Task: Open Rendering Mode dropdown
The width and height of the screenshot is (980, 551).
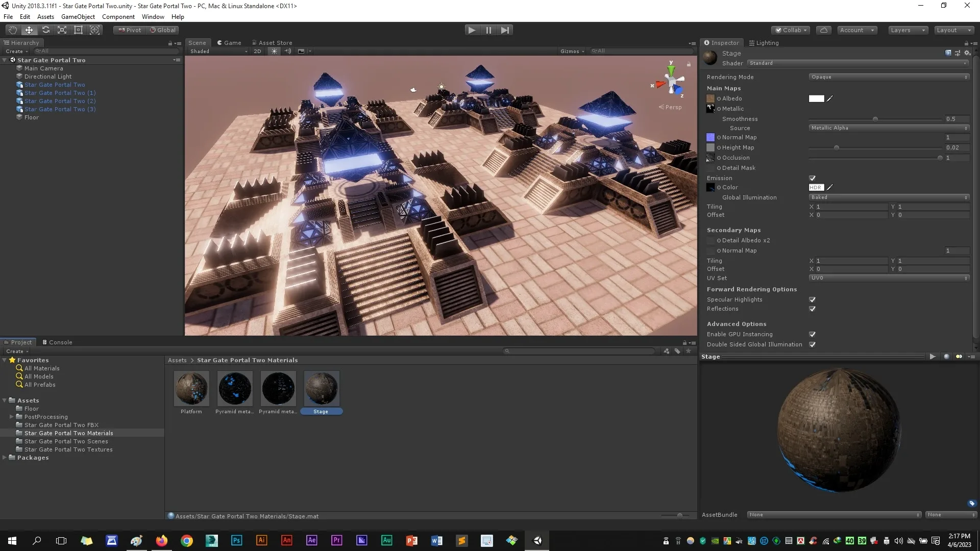Action: tap(889, 77)
